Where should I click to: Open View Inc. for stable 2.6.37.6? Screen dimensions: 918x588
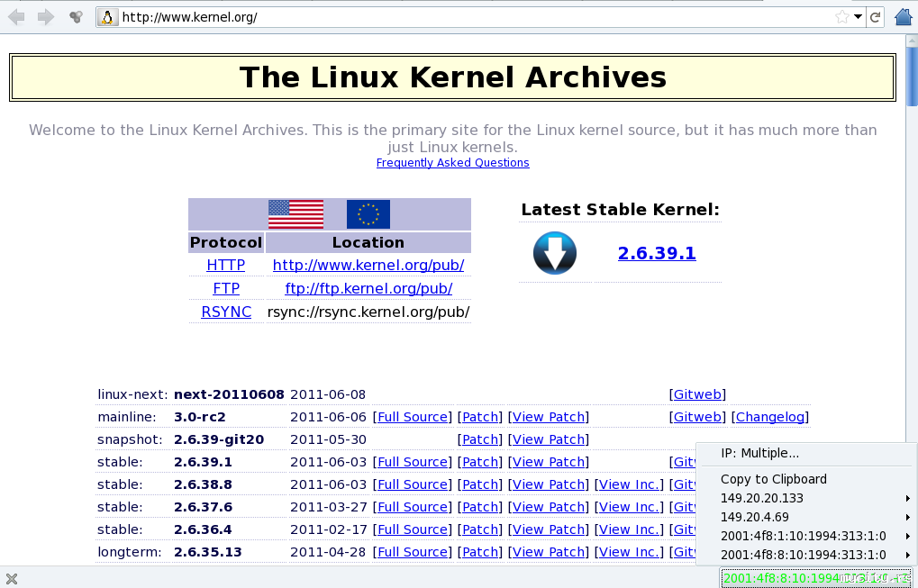tap(629, 507)
